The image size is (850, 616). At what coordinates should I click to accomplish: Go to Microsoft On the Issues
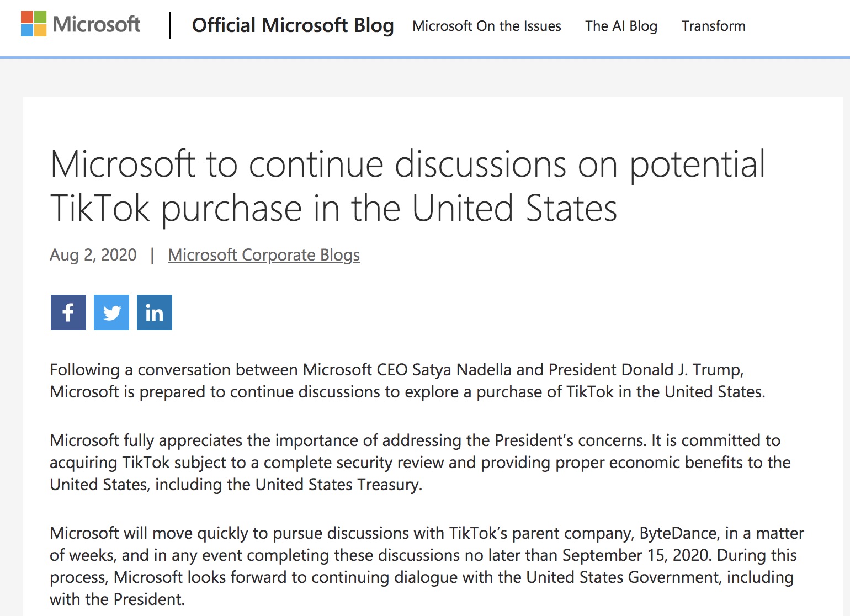(x=486, y=26)
